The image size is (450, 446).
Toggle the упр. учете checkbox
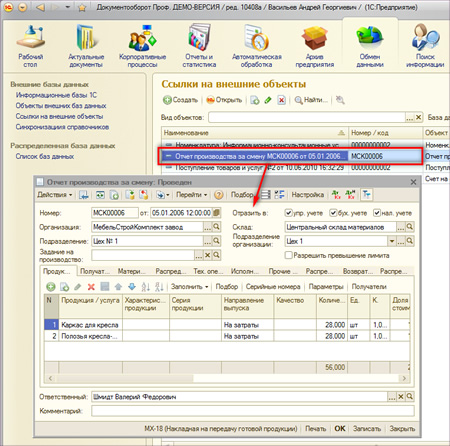(289, 213)
